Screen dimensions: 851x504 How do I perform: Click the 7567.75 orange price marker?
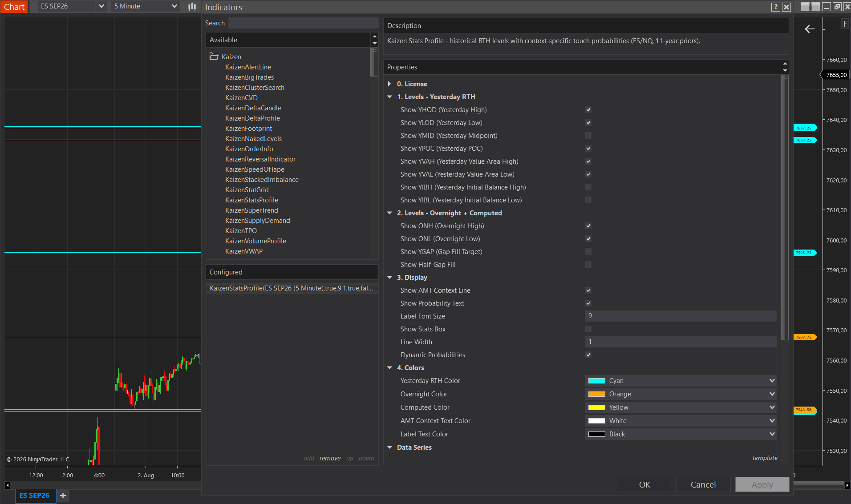805,337
